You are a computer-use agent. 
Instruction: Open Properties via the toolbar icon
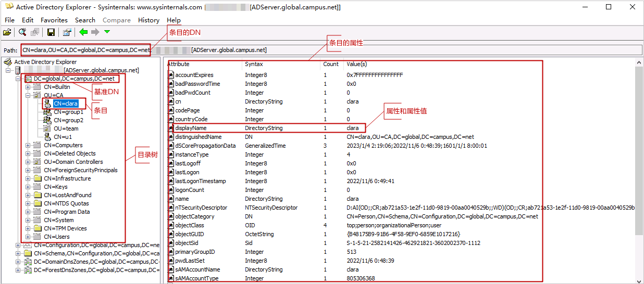pos(67,32)
